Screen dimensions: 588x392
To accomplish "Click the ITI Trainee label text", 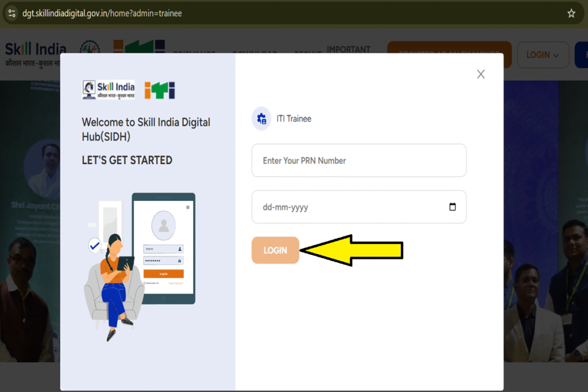I will click(294, 119).
